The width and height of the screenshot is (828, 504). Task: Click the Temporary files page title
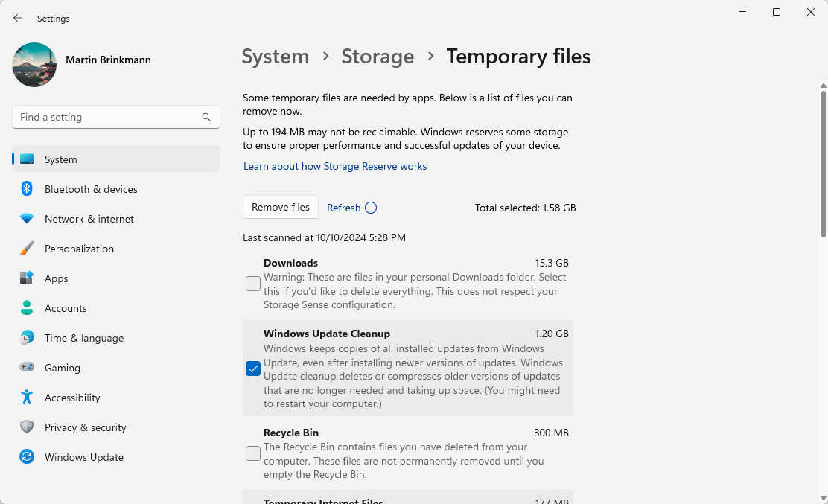[518, 57]
